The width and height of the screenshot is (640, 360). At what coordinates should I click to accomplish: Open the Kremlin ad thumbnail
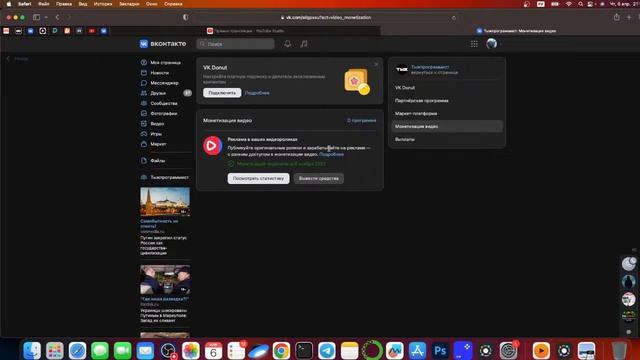tap(165, 202)
